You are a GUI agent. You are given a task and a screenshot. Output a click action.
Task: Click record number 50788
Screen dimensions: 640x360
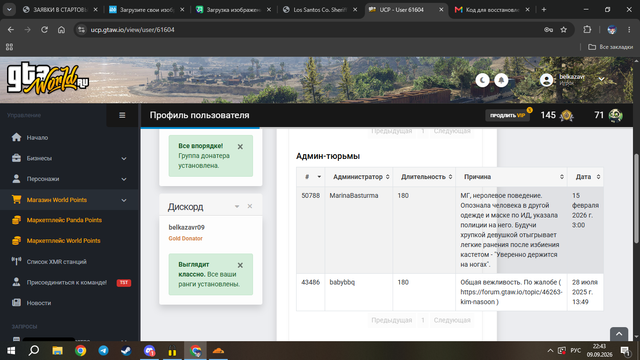click(311, 196)
